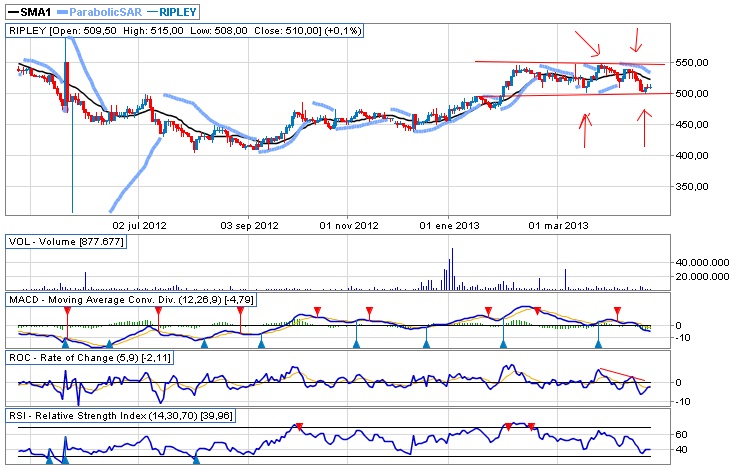Screen dimensions: 745x470
Task: Select the 40.000.000 volume axis label
Action: [x=702, y=262]
